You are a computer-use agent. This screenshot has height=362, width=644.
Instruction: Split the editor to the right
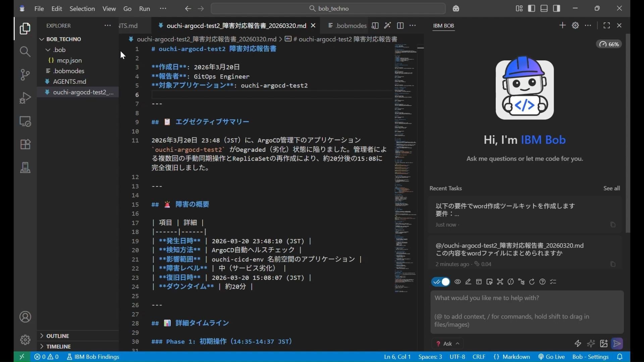pos(400,25)
